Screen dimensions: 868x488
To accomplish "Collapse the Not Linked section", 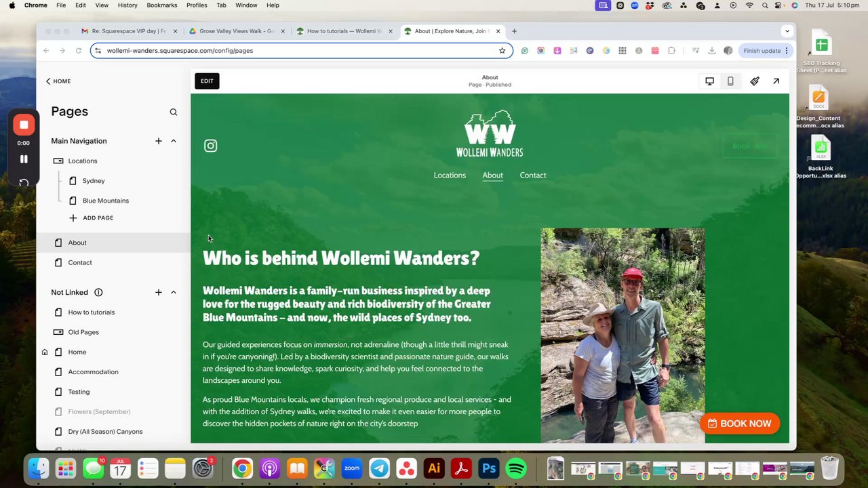I will point(174,292).
